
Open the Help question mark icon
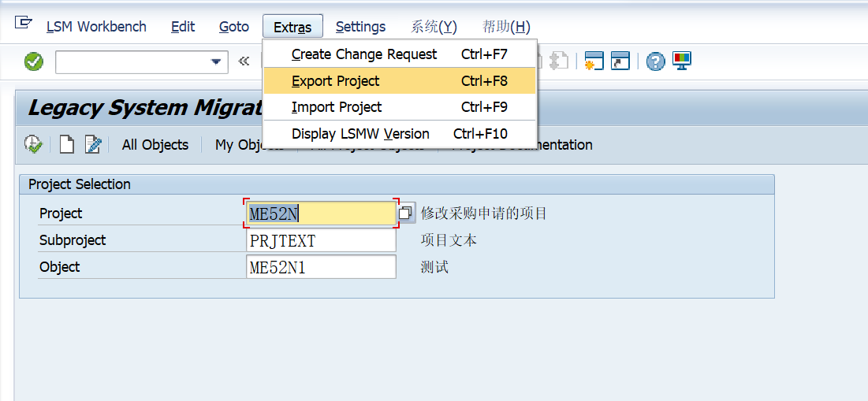[655, 61]
